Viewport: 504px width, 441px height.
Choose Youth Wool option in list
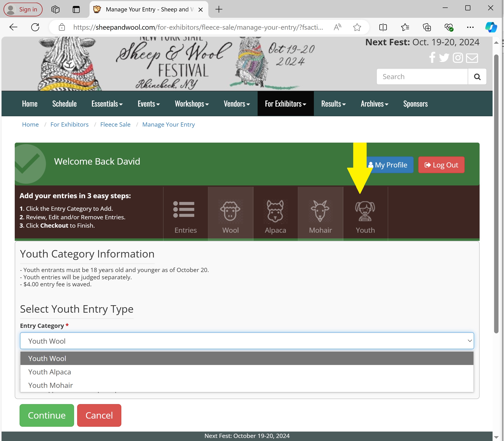coord(247,358)
